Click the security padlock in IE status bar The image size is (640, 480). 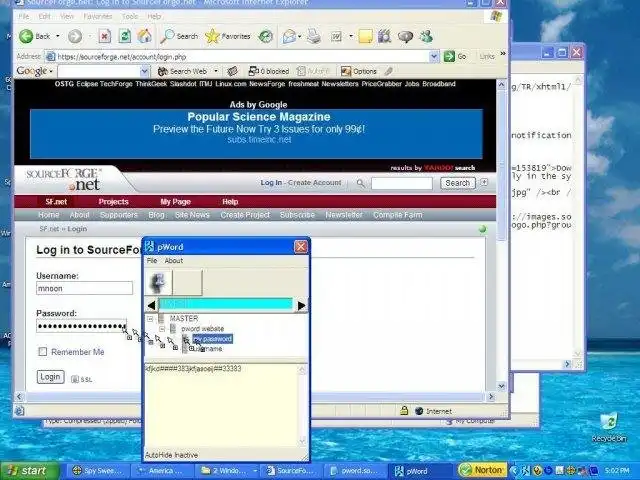404,411
